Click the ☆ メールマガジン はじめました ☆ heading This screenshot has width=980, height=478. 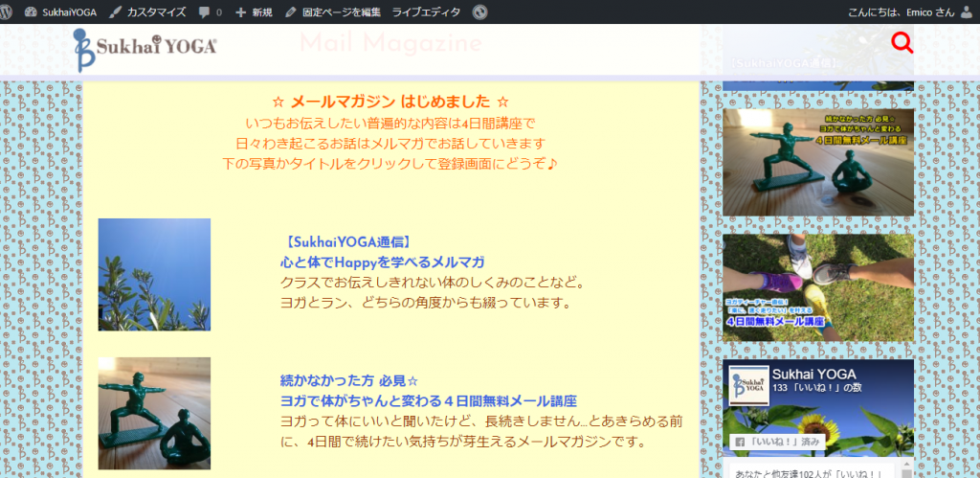click(391, 102)
